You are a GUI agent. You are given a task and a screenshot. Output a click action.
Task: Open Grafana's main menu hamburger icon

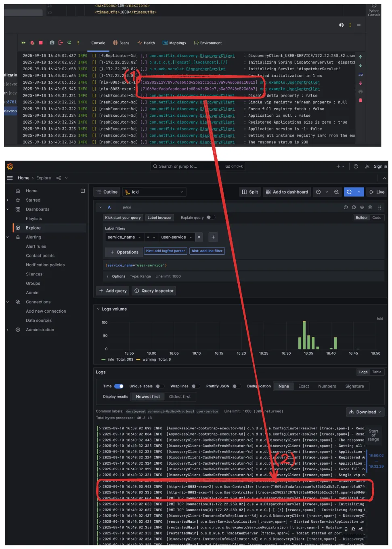pos(10,178)
